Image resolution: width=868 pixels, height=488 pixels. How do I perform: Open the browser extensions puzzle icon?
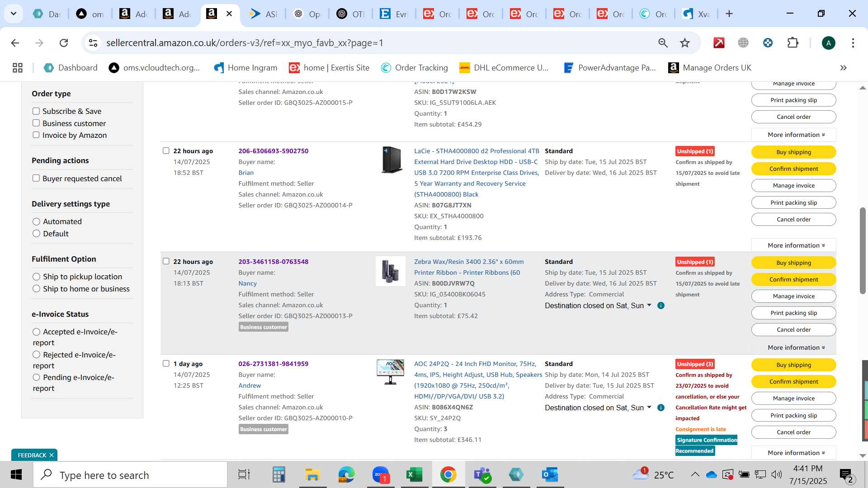pyautogui.click(x=793, y=43)
